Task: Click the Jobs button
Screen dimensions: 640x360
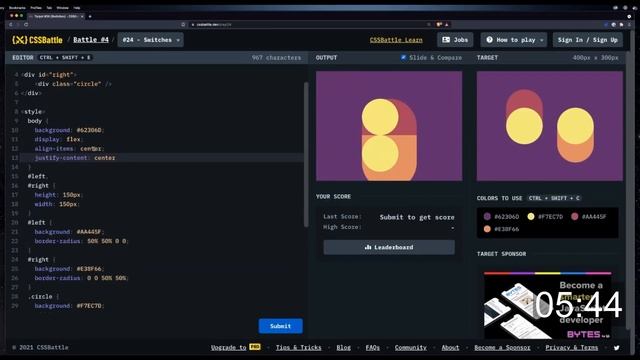Action: click(x=455, y=40)
